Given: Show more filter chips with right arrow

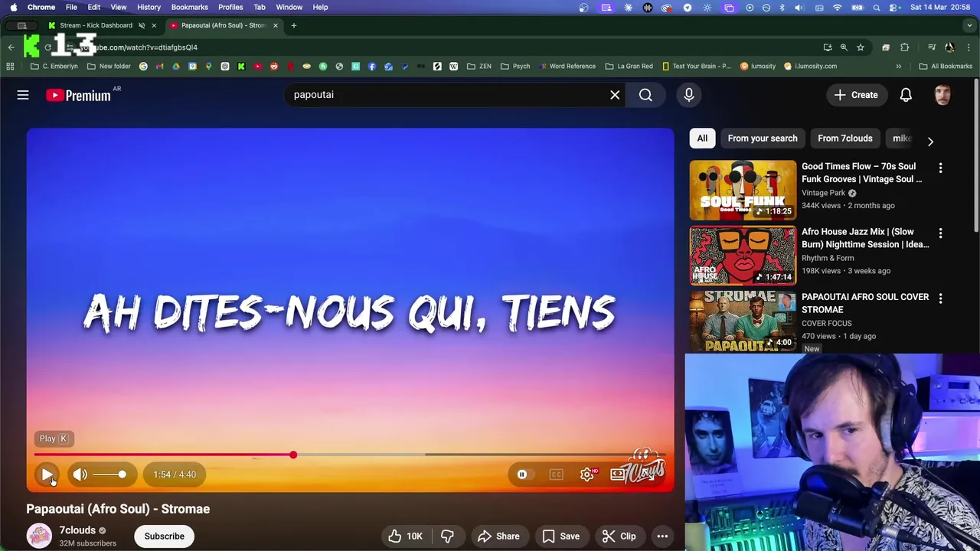Looking at the screenshot, I should click(x=930, y=141).
